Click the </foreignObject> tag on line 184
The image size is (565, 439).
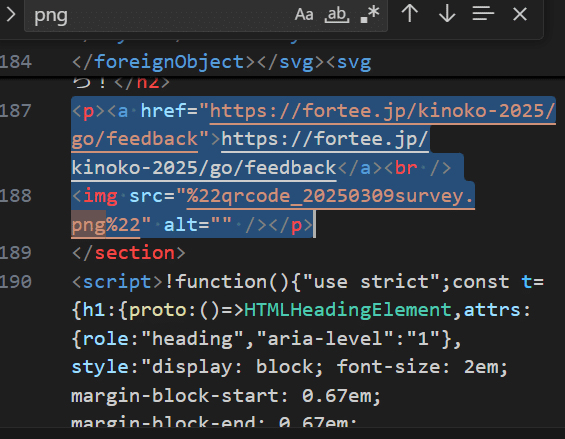tap(163, 62)
